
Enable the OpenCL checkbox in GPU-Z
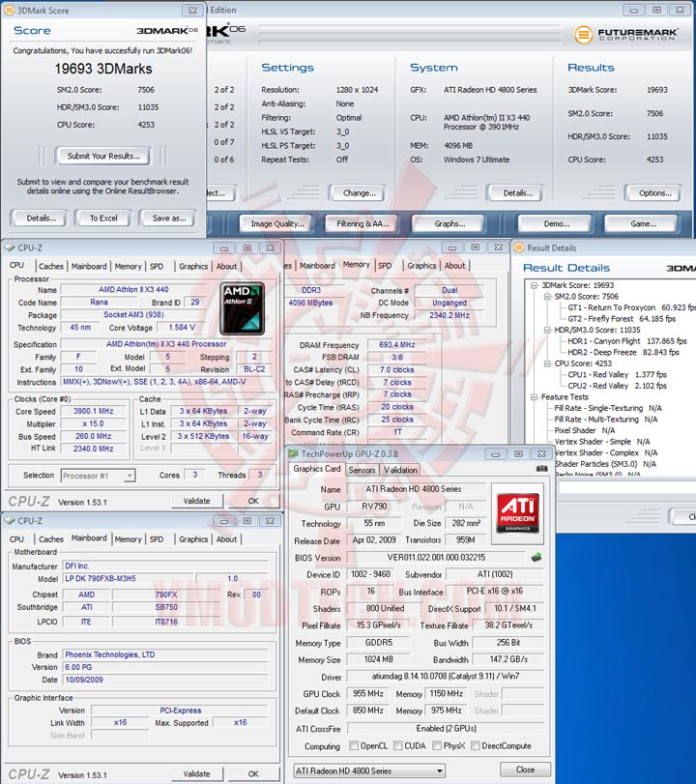pyautogui.click(x=354, y=745)
